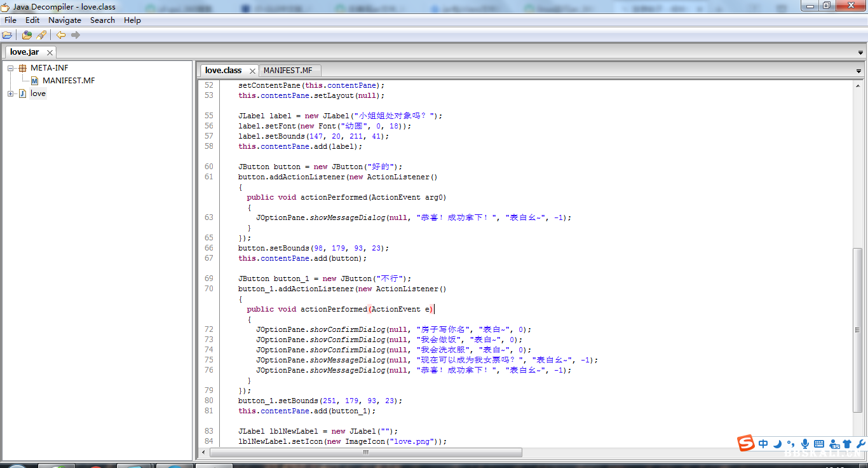Viewport: 868px width, 468px height.
Task: Click the Search flashlight toolbar icon
Action: 41,35
